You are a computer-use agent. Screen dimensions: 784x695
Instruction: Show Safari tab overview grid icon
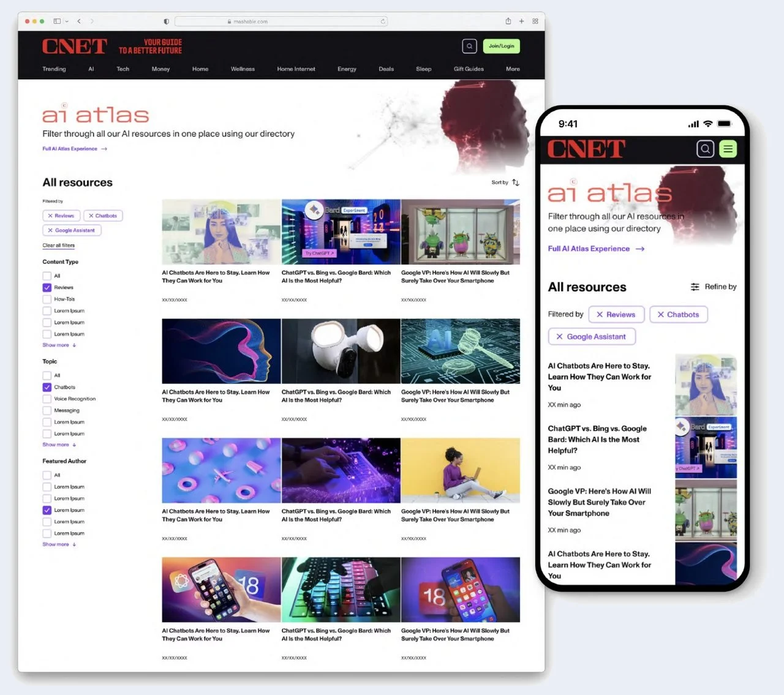(535, 21)
